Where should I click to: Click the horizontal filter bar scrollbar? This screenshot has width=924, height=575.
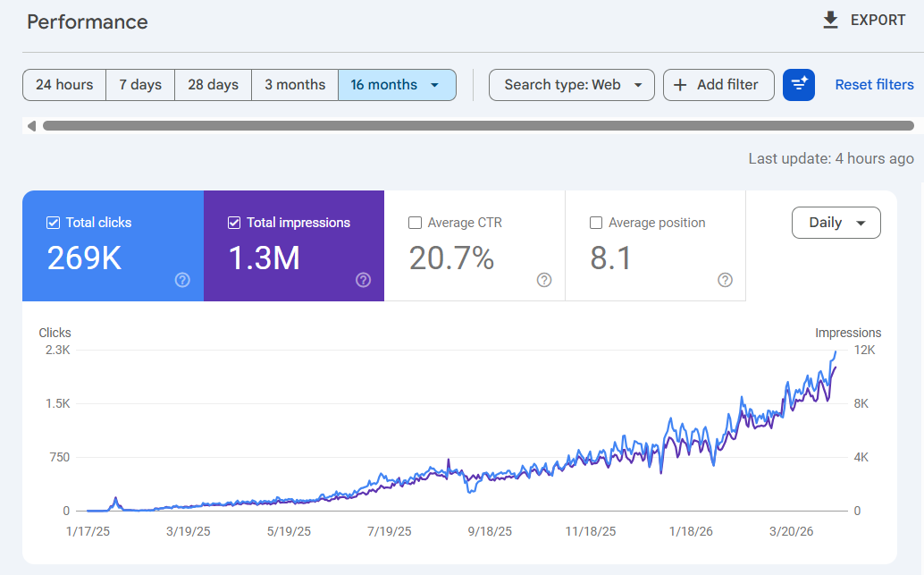tap(478, 126)
